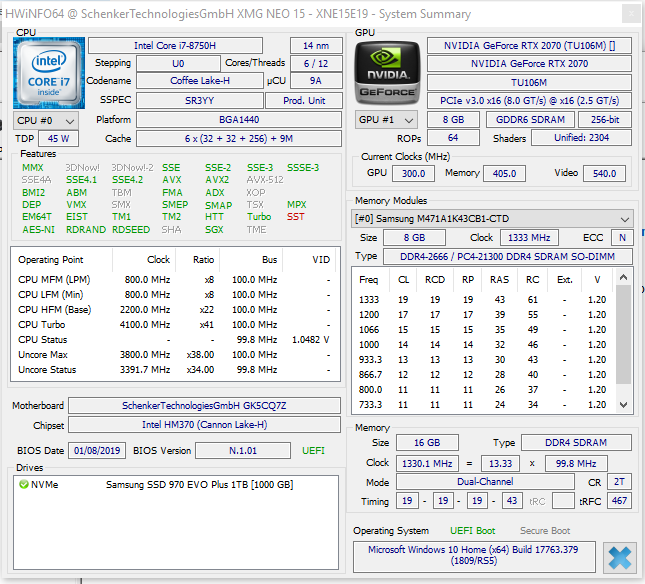Click the Intel Core i7 logo
The width and height of the screenshot is (645, 584).
[x=49, y=73]
